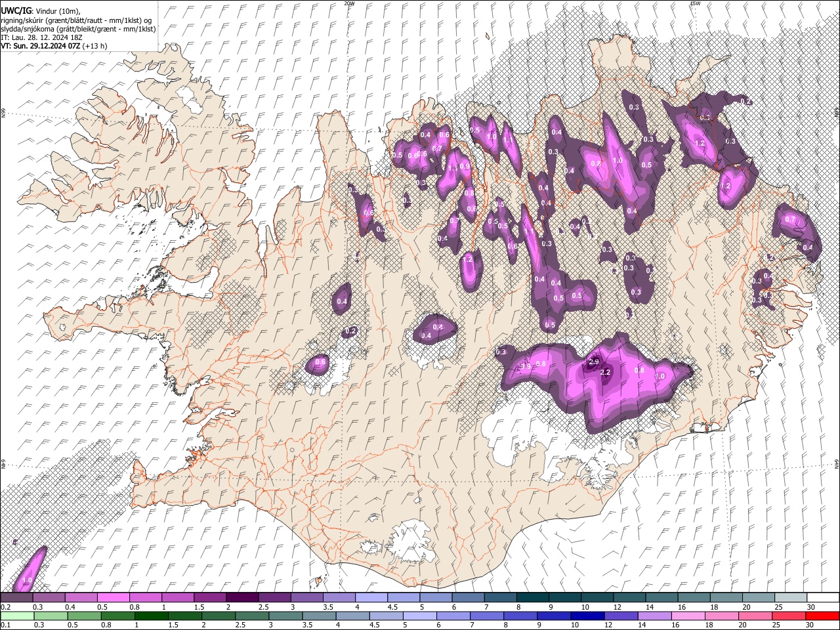Click the 'slydda/snjókoma' legend description line
This screenshot has width=840, height=630.
pos(78,29)
